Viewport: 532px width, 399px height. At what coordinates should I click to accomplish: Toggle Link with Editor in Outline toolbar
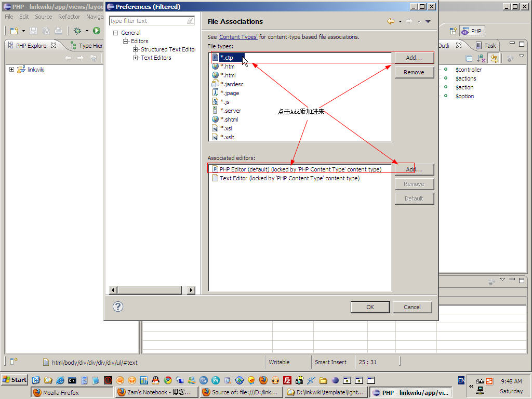(x=495, y=58)
